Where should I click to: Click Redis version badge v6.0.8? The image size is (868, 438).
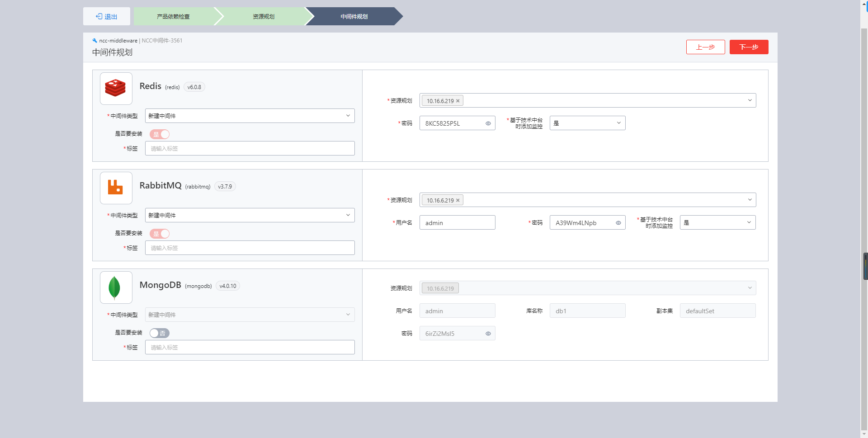[194, 87]
